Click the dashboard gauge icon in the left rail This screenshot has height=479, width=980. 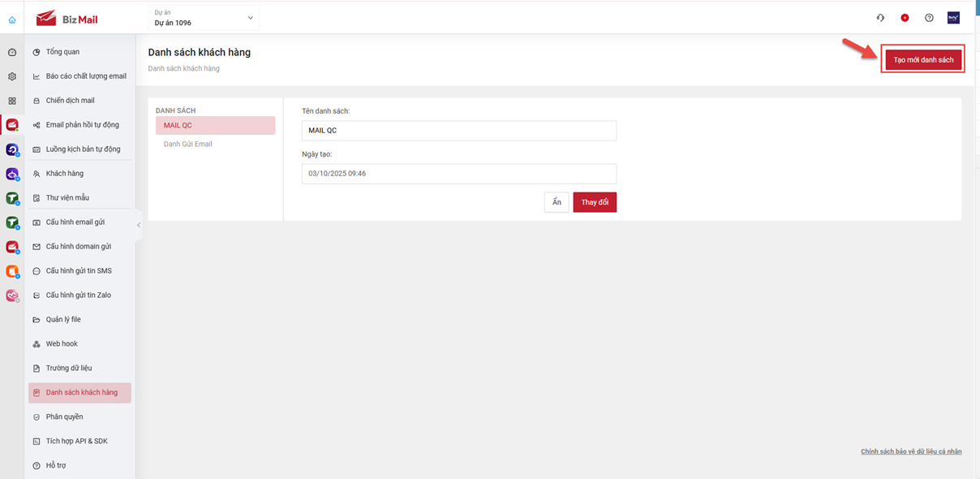click(x=12, y=52)
